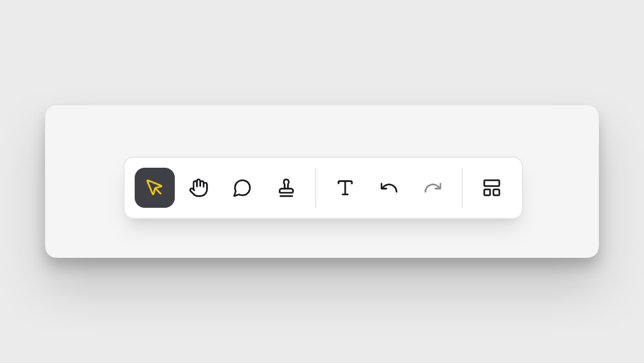Click the empty gray background outside the card
The width and height of the screenshot is (644, 363).
322,49
